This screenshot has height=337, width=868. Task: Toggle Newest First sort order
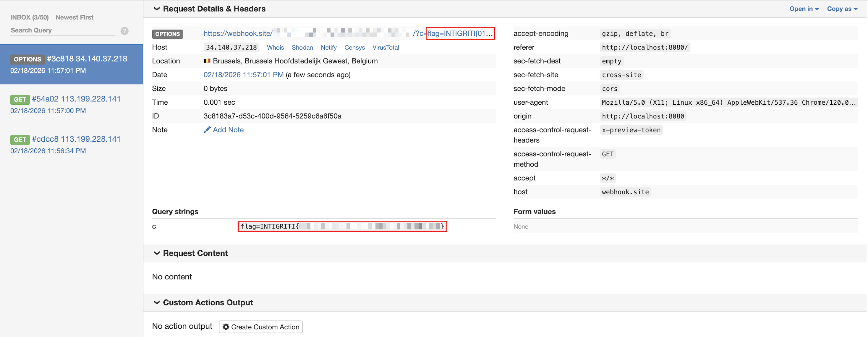[x=75, y=17]
